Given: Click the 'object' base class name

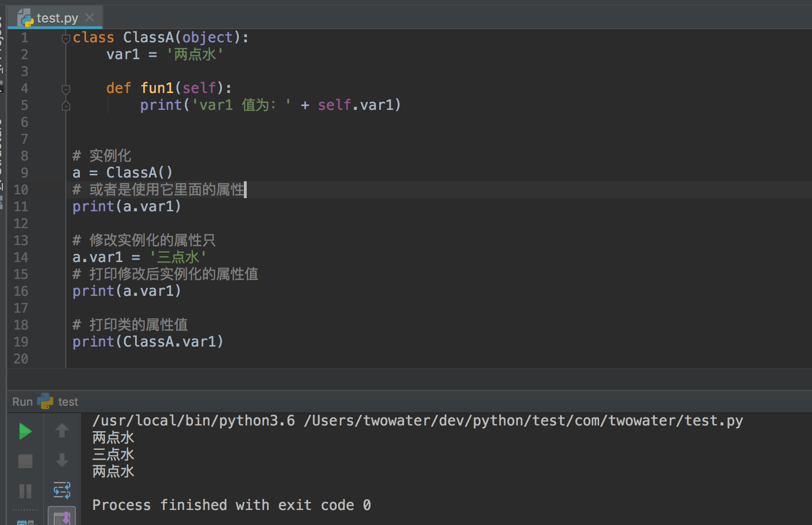Looking at the screenshot, I should point(208,38).
